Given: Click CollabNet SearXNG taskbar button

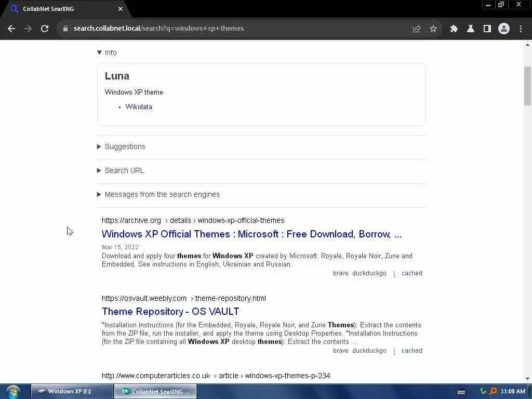Looking at the screenshot, I should point(155,392).
